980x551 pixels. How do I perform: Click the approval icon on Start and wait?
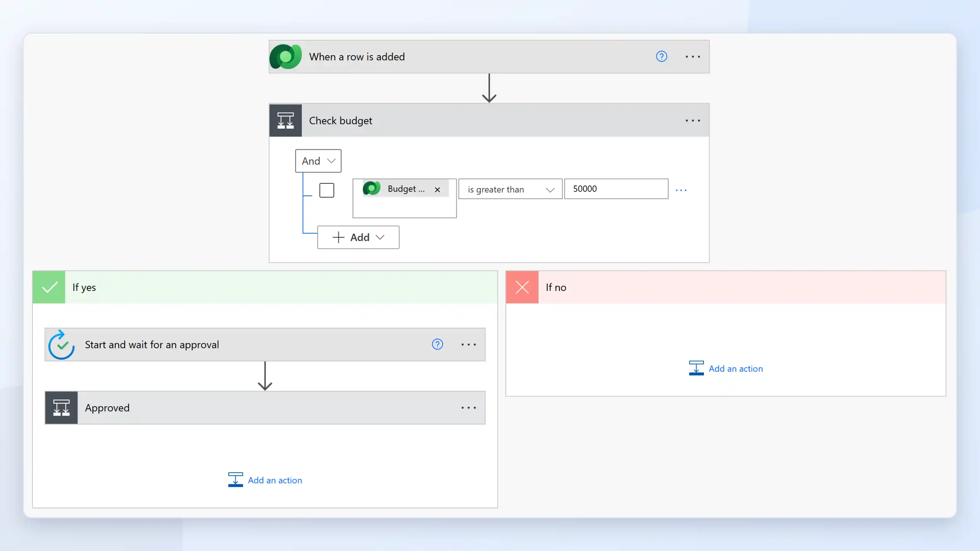61,345
